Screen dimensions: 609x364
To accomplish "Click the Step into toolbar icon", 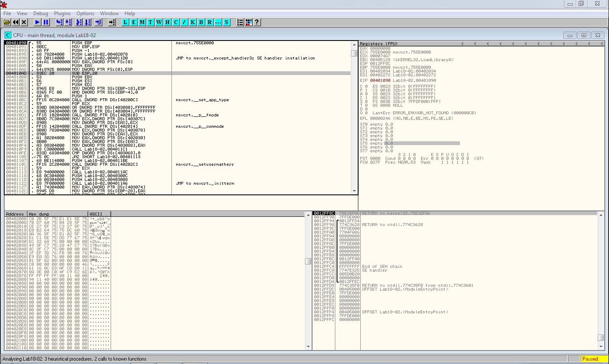I will pyautogui.click(x=60, y=22).
